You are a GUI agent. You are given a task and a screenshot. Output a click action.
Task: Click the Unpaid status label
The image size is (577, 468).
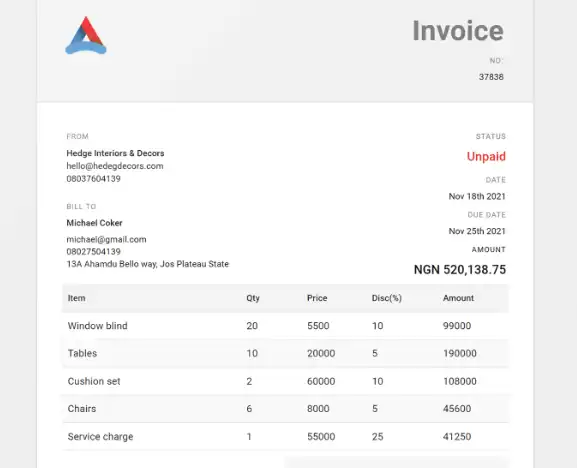coord(486,156)
